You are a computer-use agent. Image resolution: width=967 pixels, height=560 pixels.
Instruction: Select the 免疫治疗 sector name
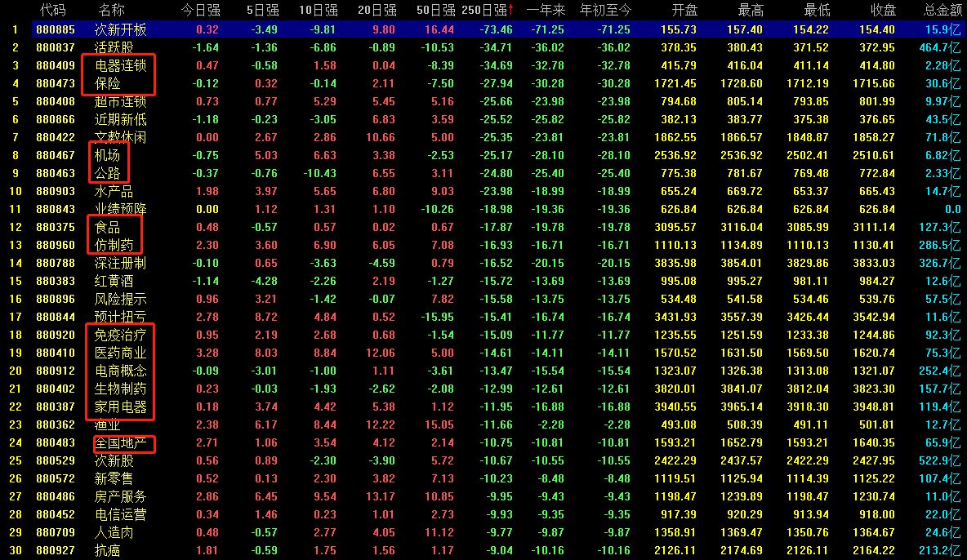point(120,335)
